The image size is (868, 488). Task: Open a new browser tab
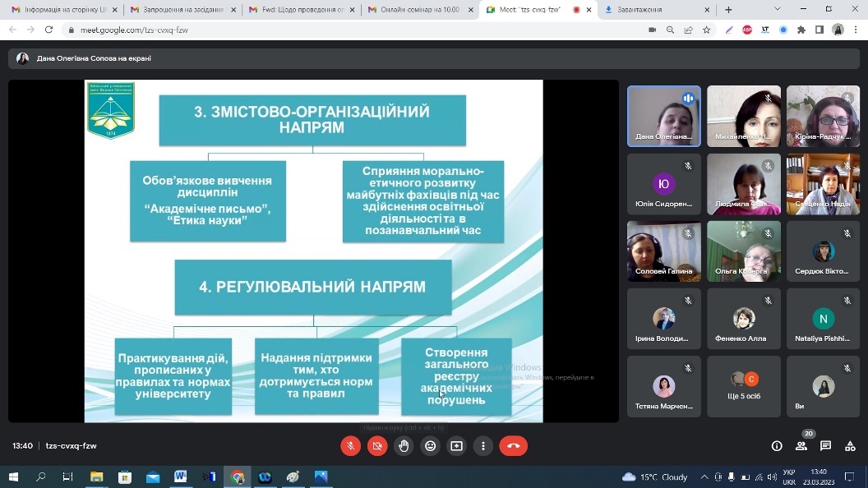[728, 10]
